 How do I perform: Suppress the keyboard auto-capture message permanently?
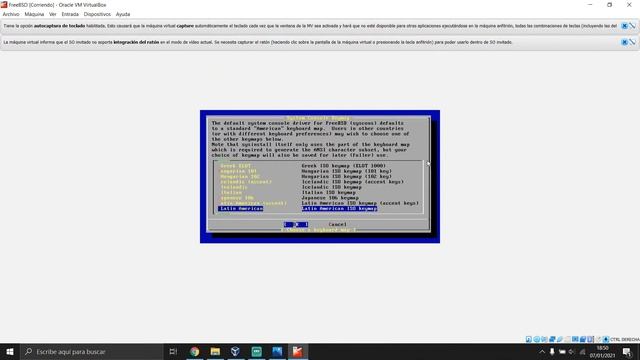pyautogui.click(x=632, y=26)
